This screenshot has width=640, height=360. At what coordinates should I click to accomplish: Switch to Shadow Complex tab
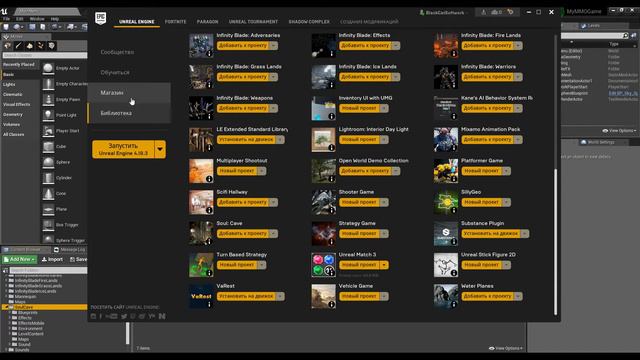pos(309,22)
